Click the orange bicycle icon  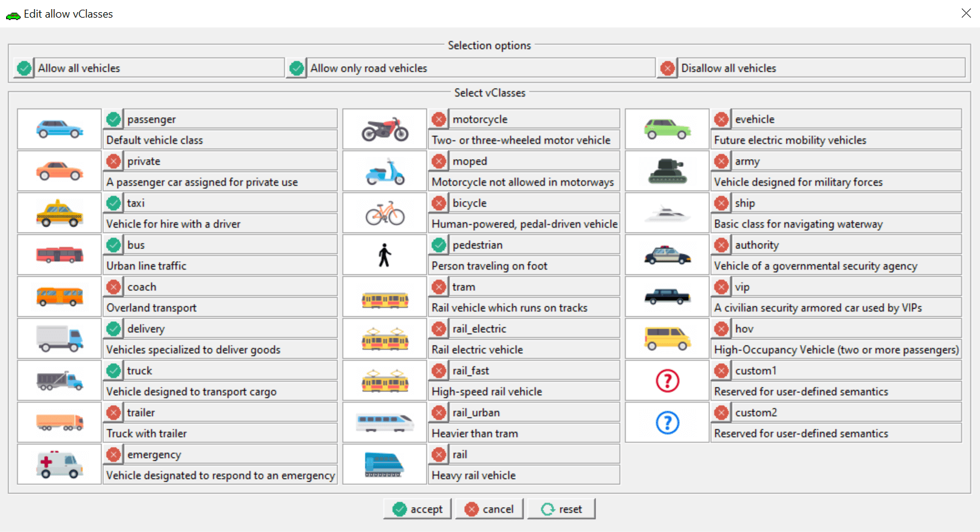[x=385, y=213]
